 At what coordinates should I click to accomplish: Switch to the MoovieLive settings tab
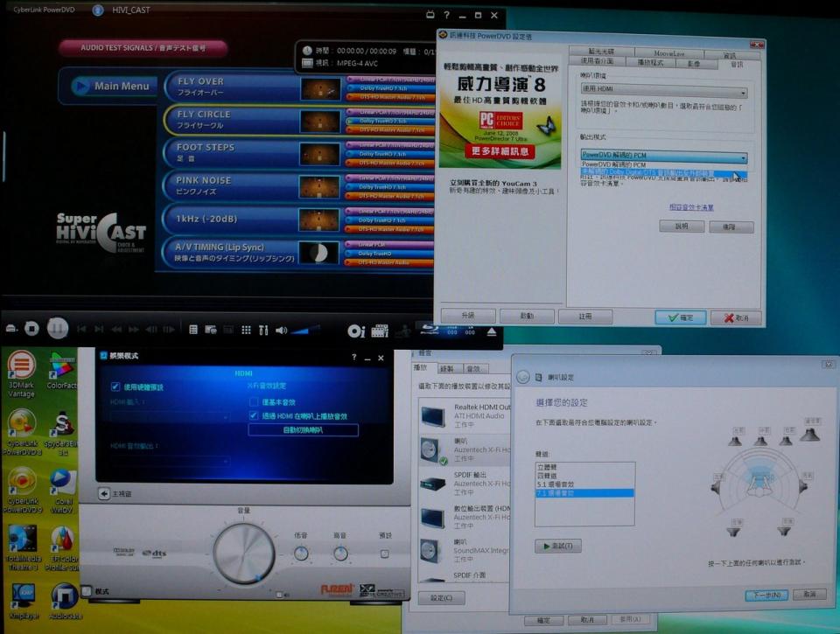click(669, 53)
